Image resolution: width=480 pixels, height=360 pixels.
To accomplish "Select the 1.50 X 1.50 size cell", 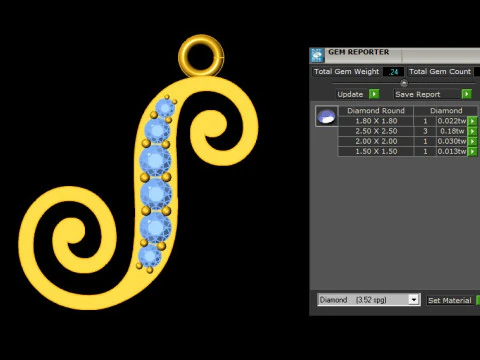I will click(x=376, y=152).
